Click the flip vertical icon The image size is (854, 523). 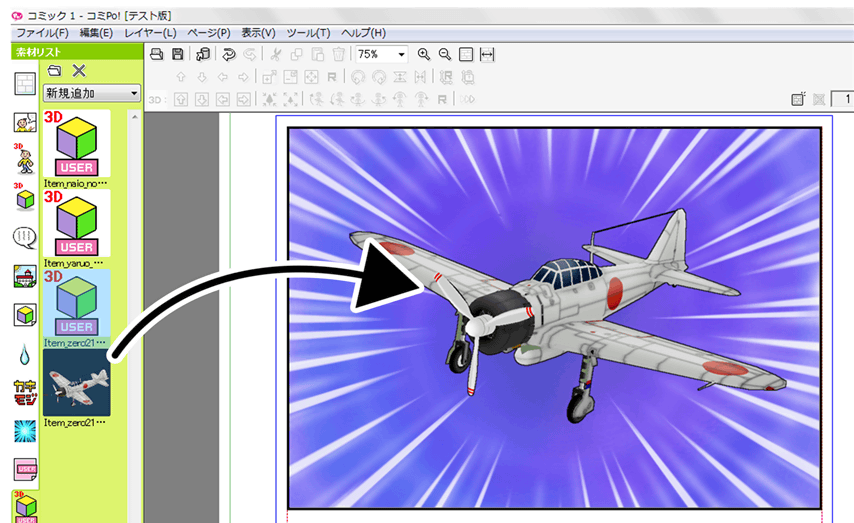pos(400,77)
